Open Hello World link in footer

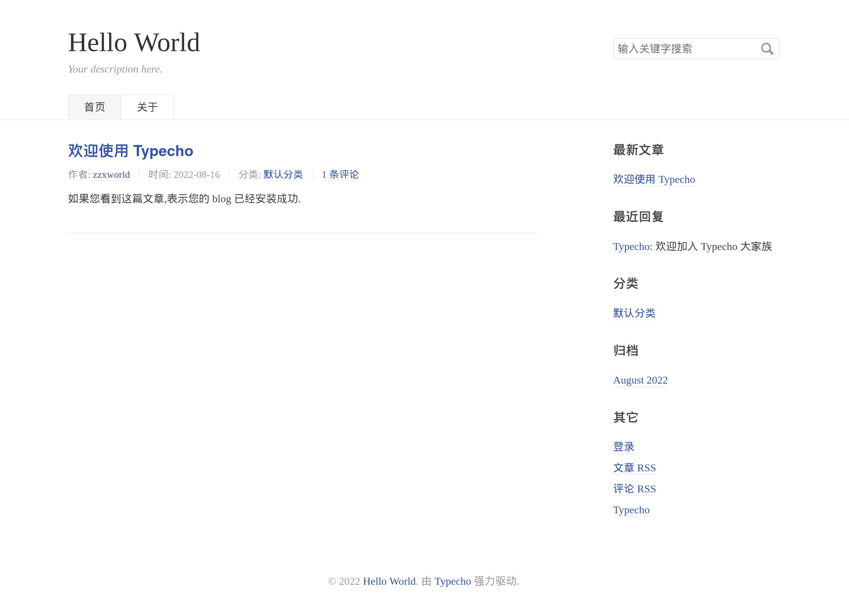pos(389,581)
